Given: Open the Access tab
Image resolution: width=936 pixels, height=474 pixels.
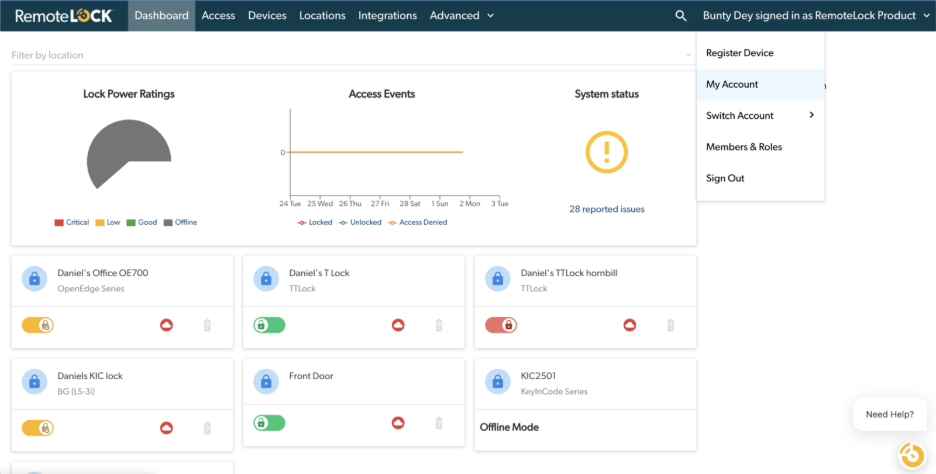Looking at the screenshot, I should coord(218,16).
